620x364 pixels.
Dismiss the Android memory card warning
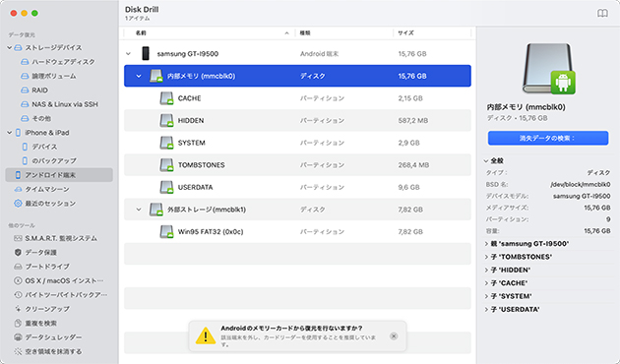[x=394, y=335]
